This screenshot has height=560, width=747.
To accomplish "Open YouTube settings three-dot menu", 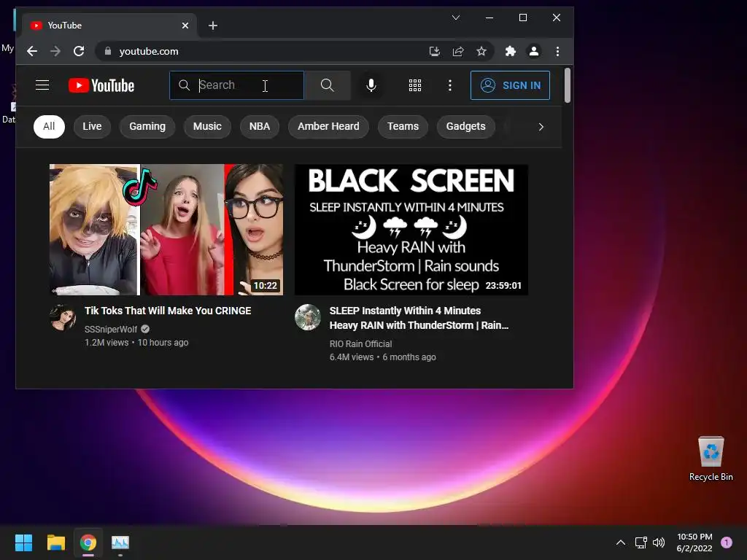I will (449, 85).
